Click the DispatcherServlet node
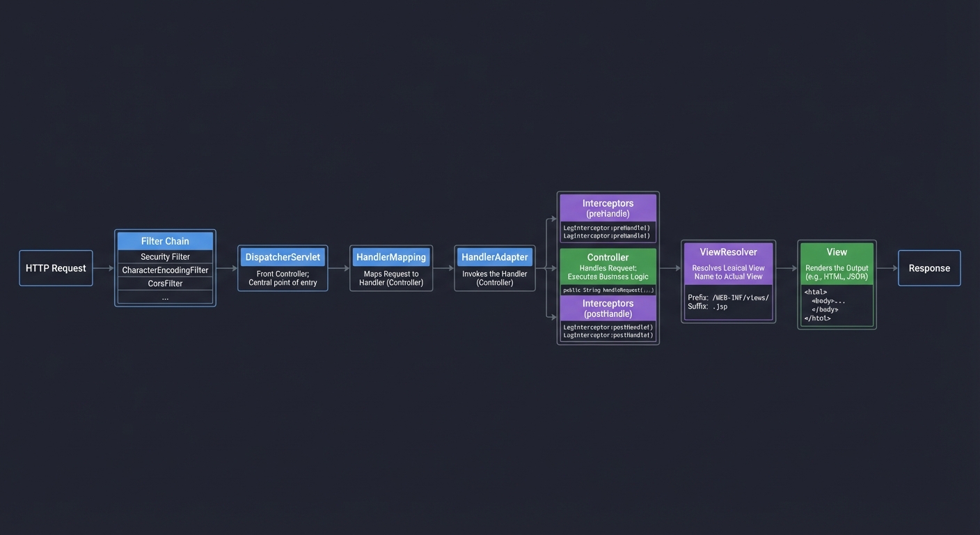The height and width of the screenshot is (535, 980). pos(282,256)
